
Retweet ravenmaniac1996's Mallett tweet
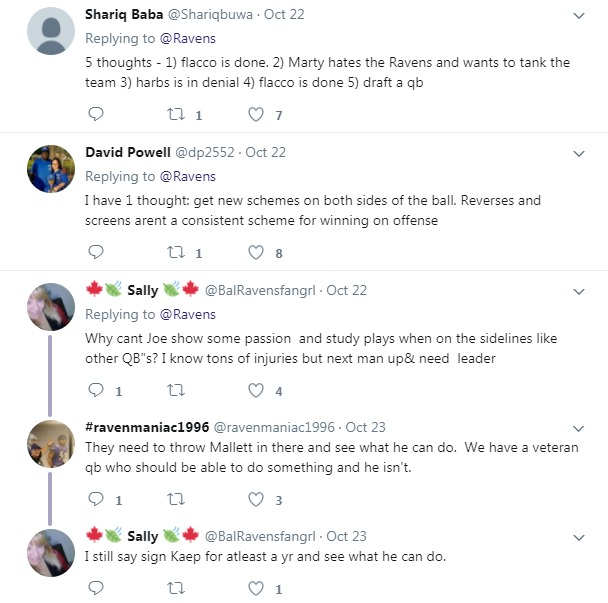coord(176,499)
